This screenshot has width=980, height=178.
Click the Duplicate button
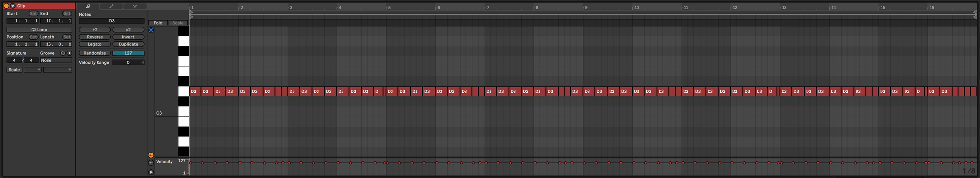[x=128, y=44]
